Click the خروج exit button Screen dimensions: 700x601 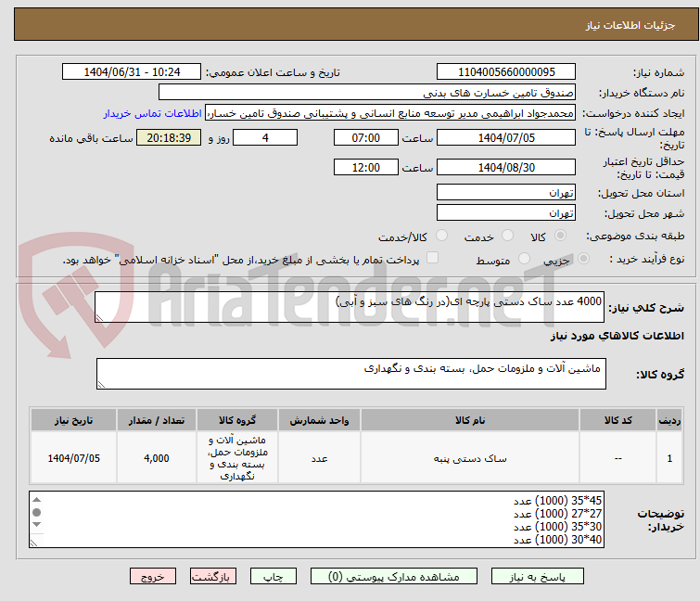point(152,576)
